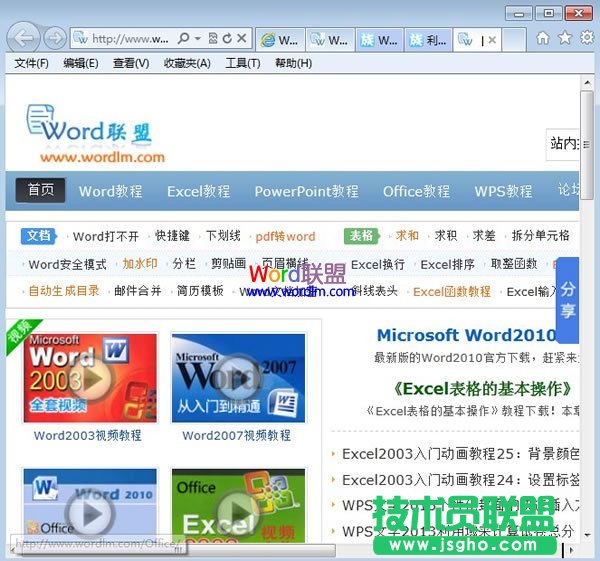Open the 工具(T) menu
This screenshot has width=600, height=561.
pyautogui.click(x=243, y=63)
